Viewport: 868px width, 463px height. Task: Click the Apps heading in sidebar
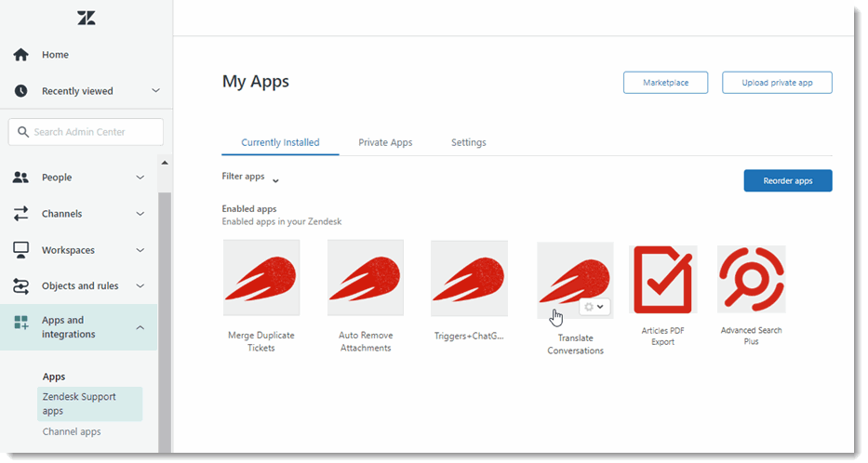point(54,377)
